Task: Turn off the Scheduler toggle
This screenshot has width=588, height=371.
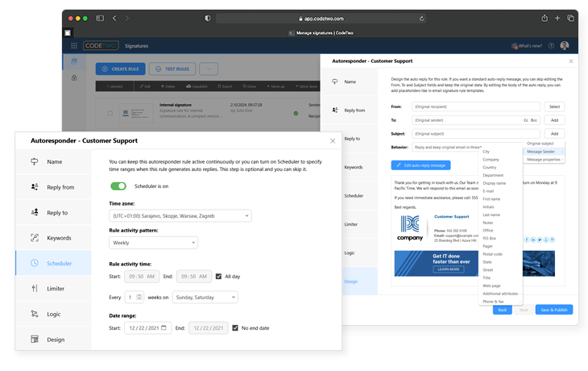Action: 118,186
